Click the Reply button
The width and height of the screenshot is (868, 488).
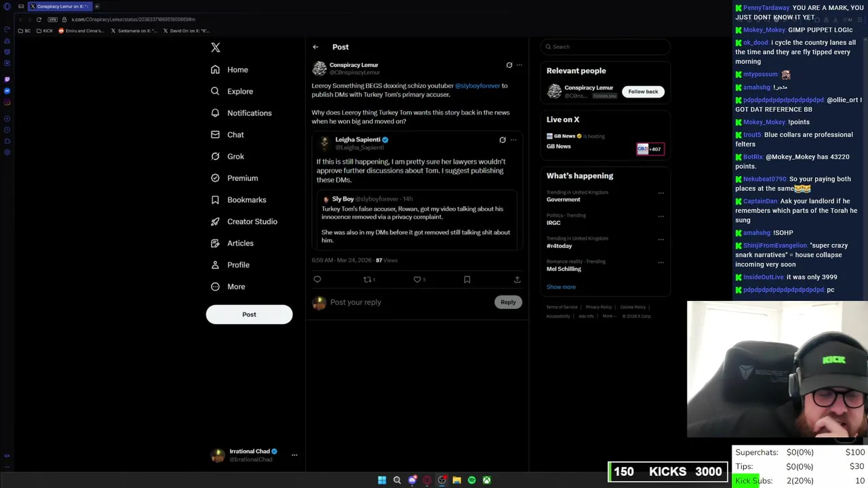pyautogui.click(x=508, y=302)
